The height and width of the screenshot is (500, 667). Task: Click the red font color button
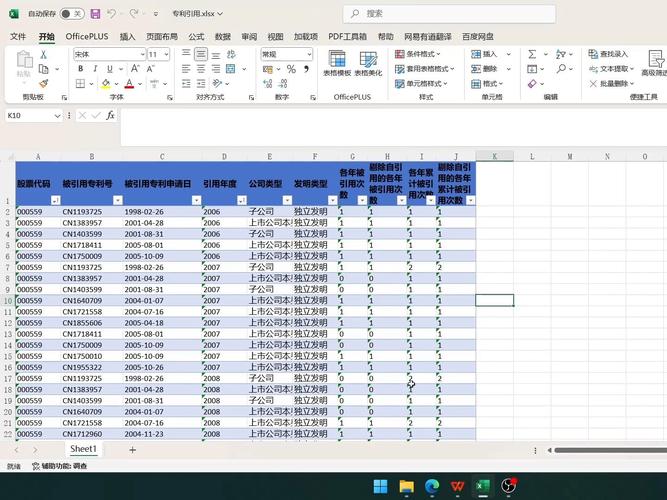(130, 84)
